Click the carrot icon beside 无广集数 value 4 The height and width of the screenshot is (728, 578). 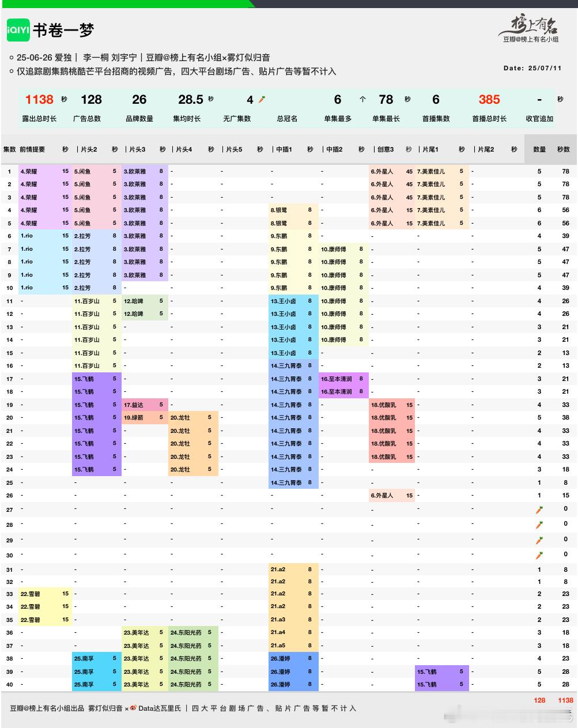262,99
